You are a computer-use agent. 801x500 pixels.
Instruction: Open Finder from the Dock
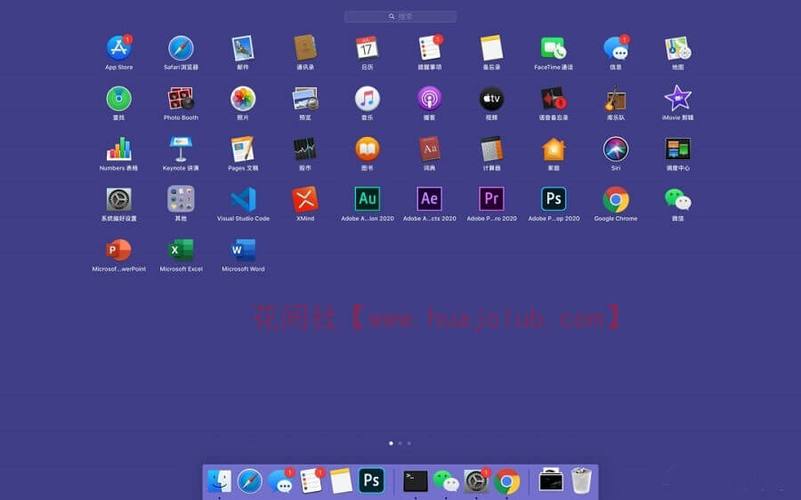pos(220,481)
